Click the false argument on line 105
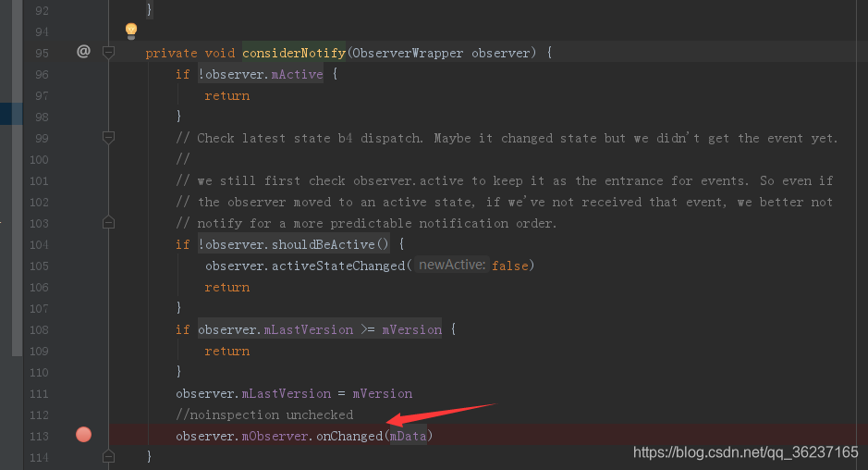Viewport: 868px width, 470px height. click(x=510, y=266)
